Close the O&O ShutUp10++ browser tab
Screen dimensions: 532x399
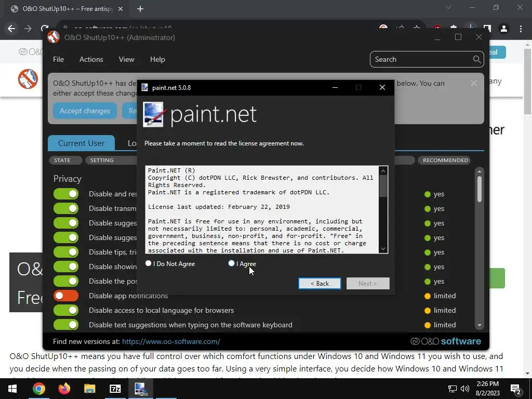point(121,9)
